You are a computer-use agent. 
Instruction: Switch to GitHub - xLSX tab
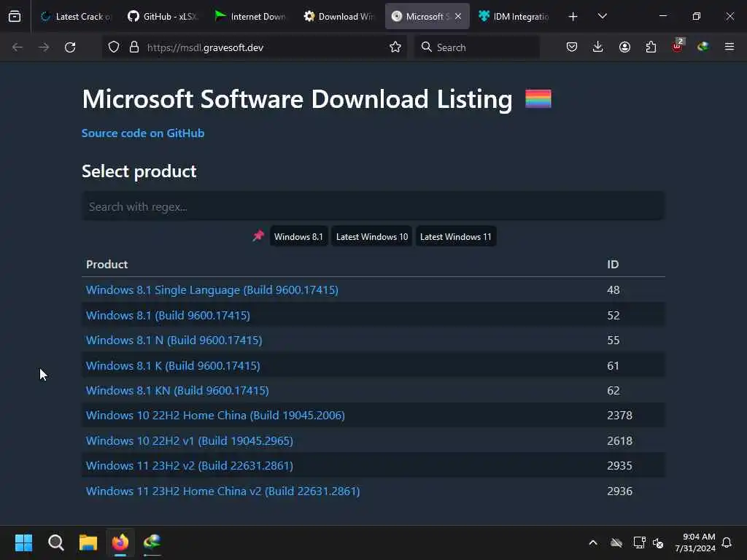(163, 17)
